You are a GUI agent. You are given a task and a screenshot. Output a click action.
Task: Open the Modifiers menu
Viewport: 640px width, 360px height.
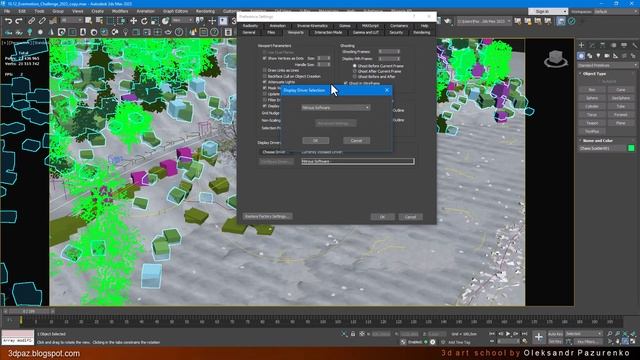(x=120, y=11)
